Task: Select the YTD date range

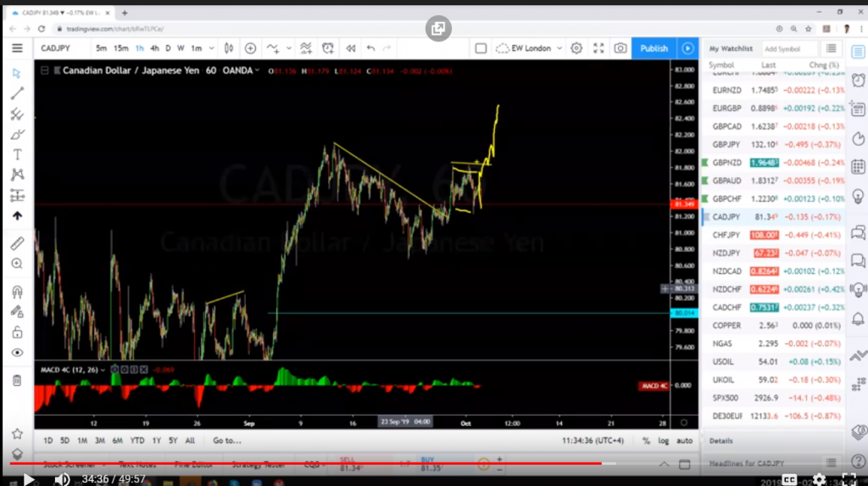Action: [x=136, y=440]
